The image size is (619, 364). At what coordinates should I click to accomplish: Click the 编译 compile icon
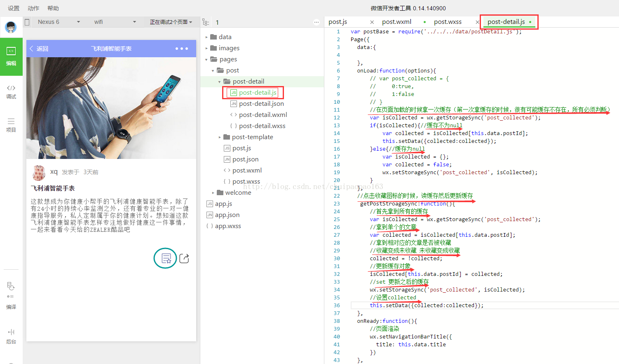(11, 296)
